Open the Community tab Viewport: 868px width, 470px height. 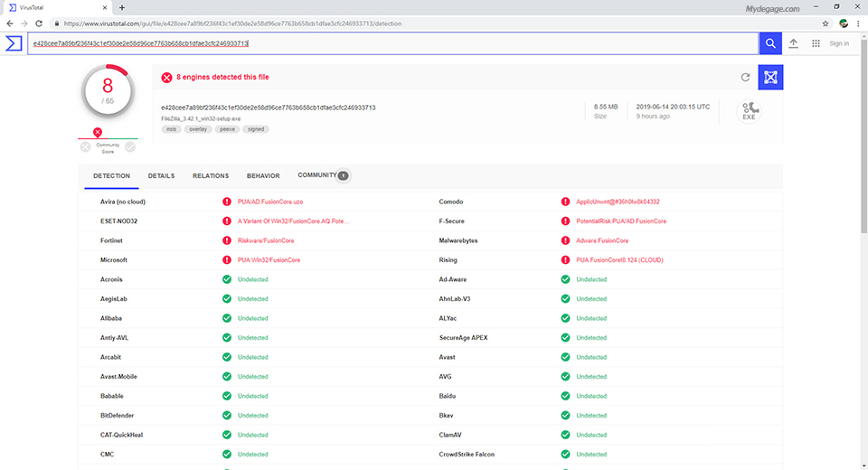(323, 175)
